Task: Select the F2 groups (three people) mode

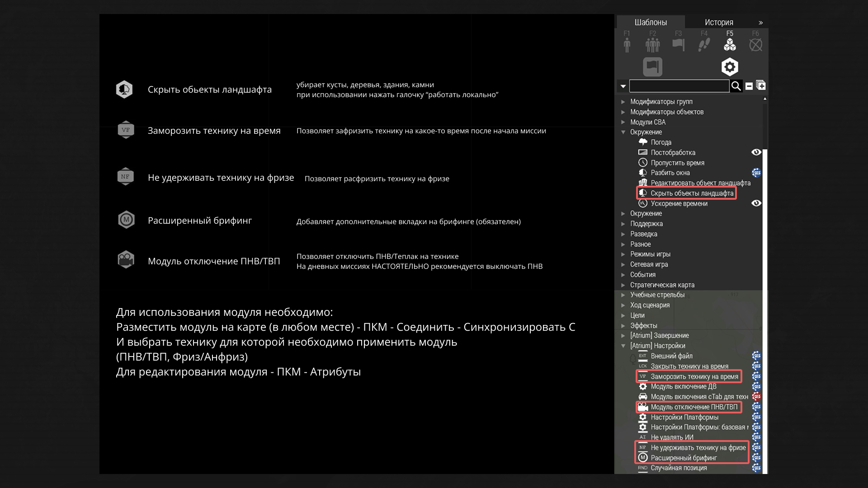Action: [652, 42]
